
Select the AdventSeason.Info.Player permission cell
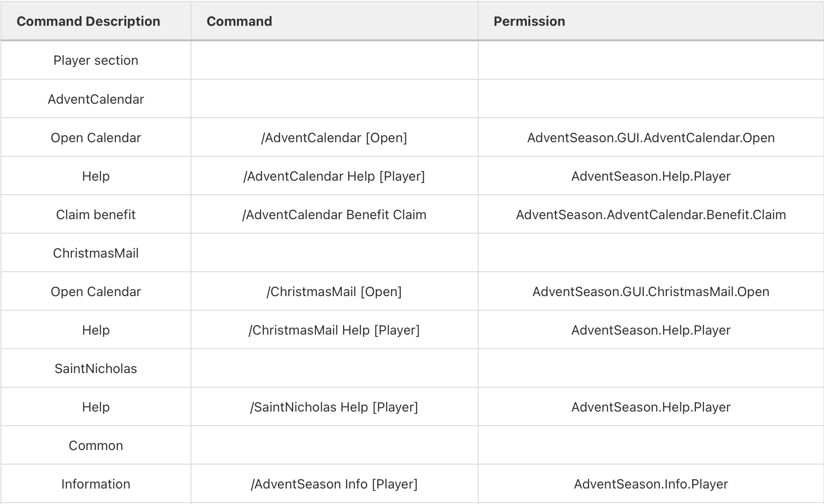pos(651,484)
